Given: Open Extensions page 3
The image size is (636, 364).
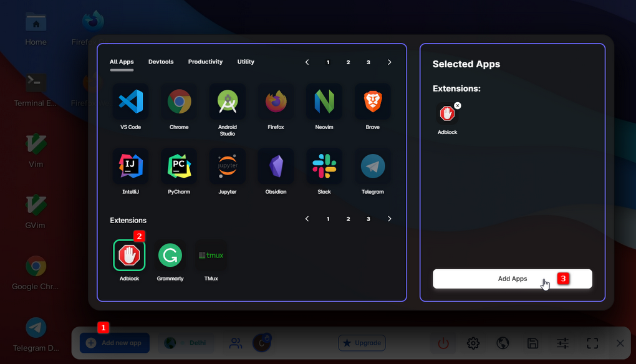Looking at the screenshot, I should 369,219.
